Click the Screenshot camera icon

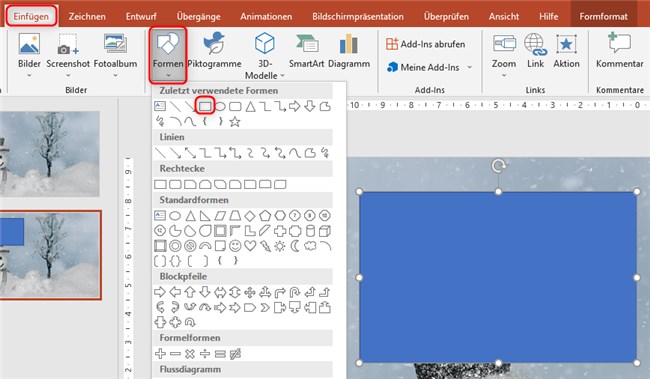coord(68,44)
